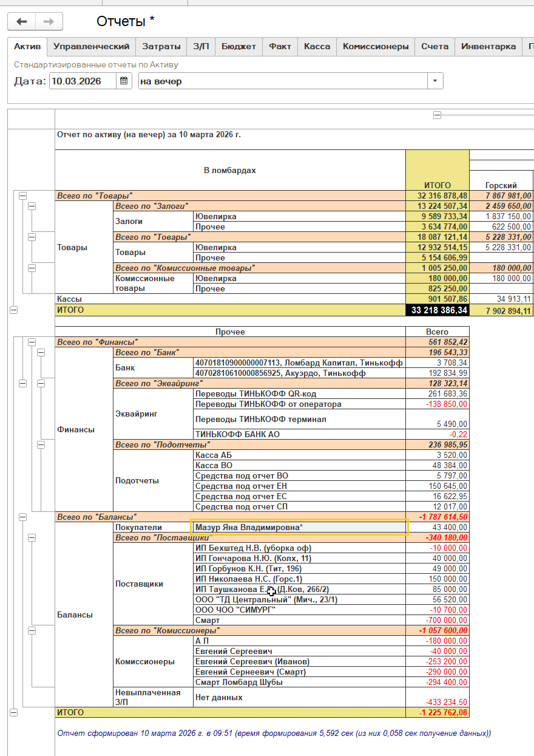Screen dimensions: 534x756
Task: Click the 'Нет данных' cell
Action: (x=299, y=697)
